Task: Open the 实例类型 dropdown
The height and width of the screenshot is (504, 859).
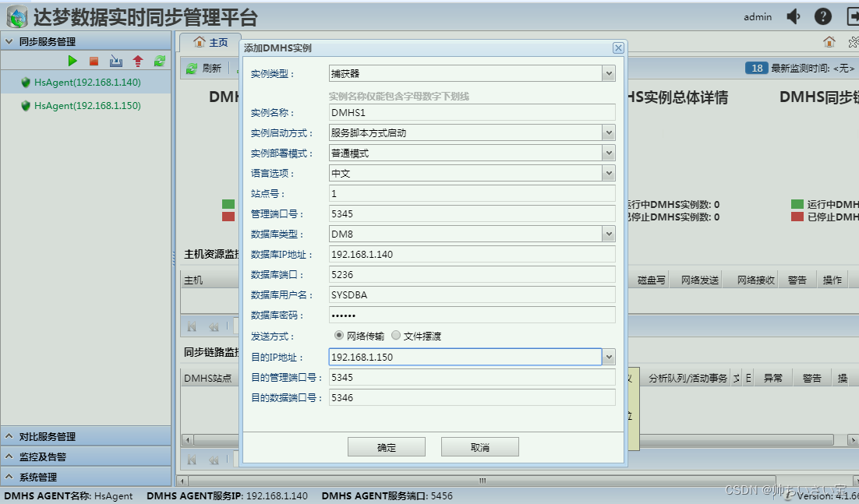Action: 608,73
